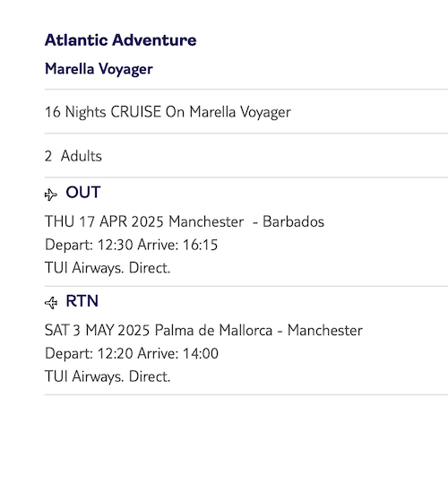Select THU 17 APR 2025 Manchester - Barbados text
The width and height of the screenshot is (448, 484).
pos(185,221)
